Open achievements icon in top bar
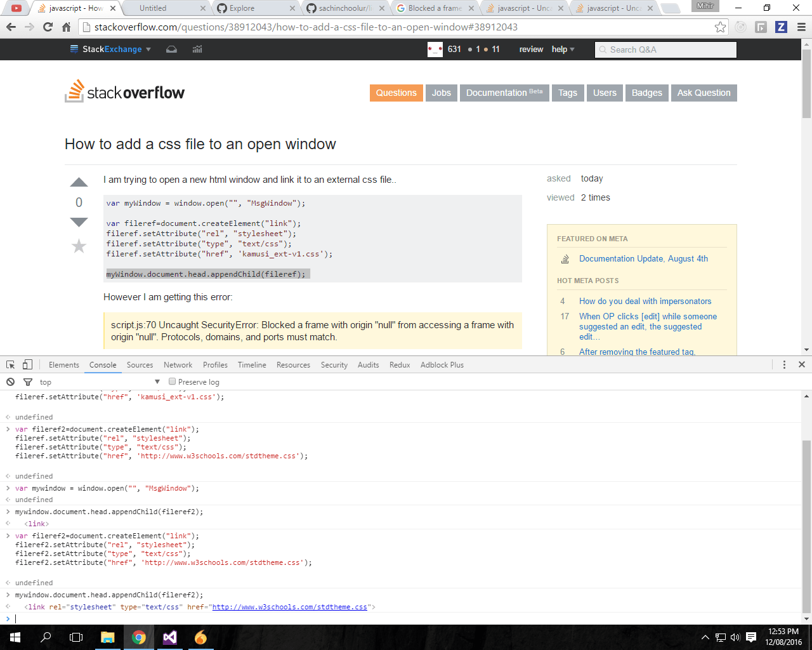The width and height of the screenshot is (812, 650). pyautogui.click(x=197, y=50)
